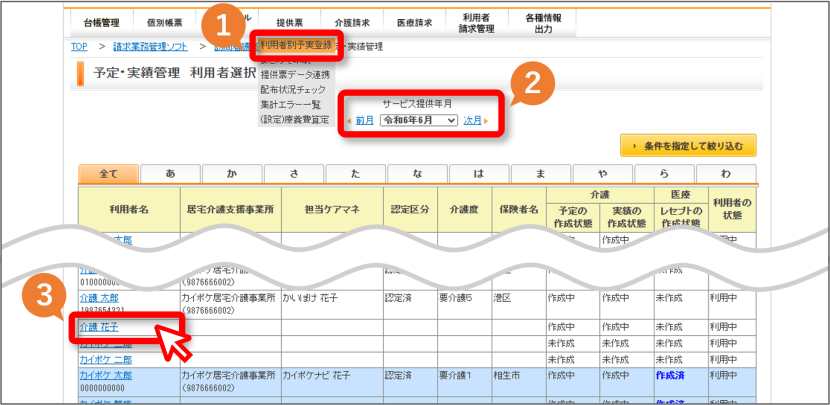Click 条件を指定して絞り込む button
Viewport: 830px width, 405px height.
(x=688, y=145)
